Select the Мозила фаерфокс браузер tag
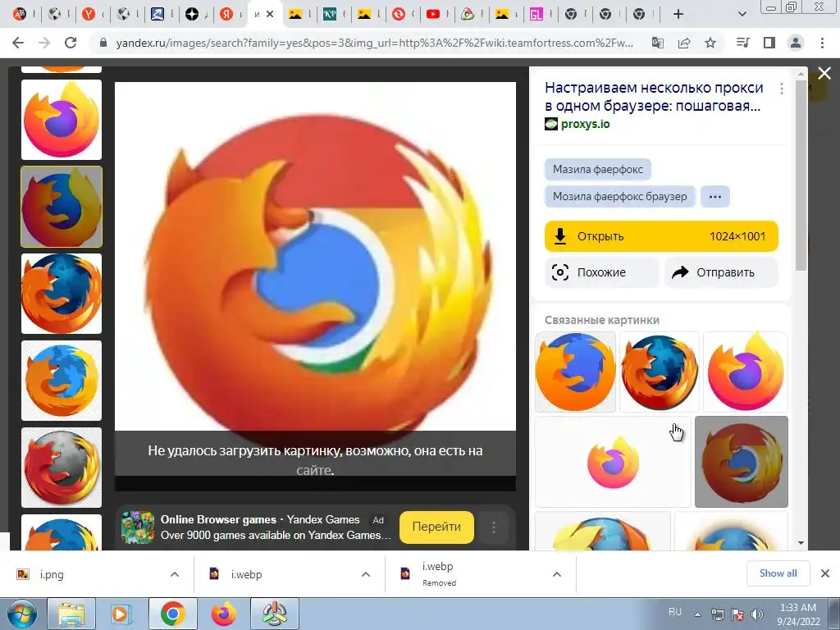 [620, 196]
